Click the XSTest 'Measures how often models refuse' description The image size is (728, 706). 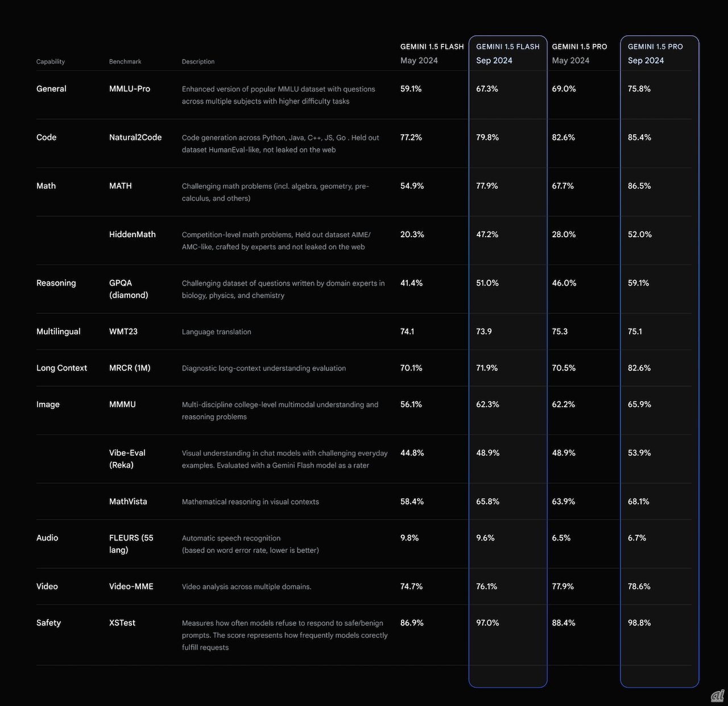(x=285, y=635)
